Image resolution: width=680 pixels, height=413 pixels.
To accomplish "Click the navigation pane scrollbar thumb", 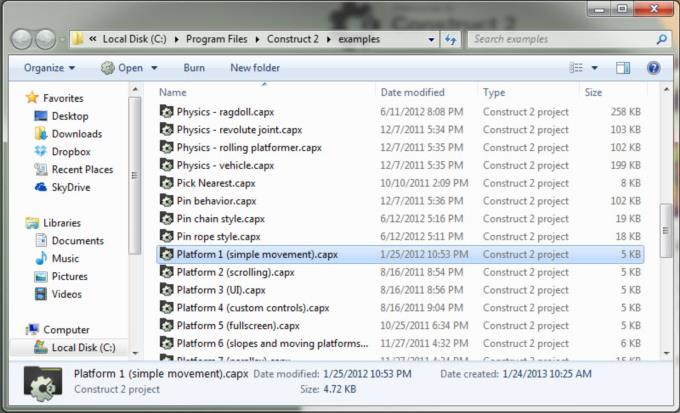I will coord(134,175).
